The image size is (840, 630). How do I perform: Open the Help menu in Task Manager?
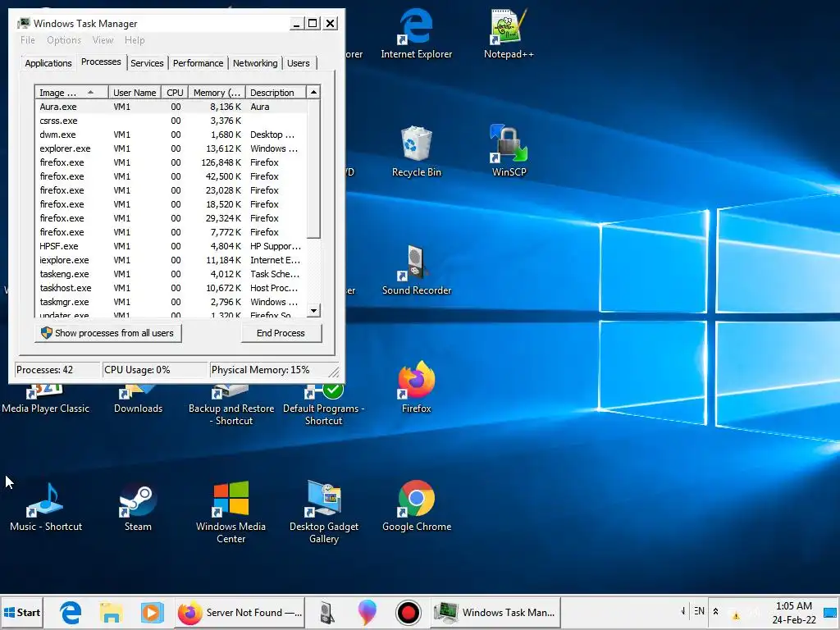pyautogui.click(x=135, y=40)
